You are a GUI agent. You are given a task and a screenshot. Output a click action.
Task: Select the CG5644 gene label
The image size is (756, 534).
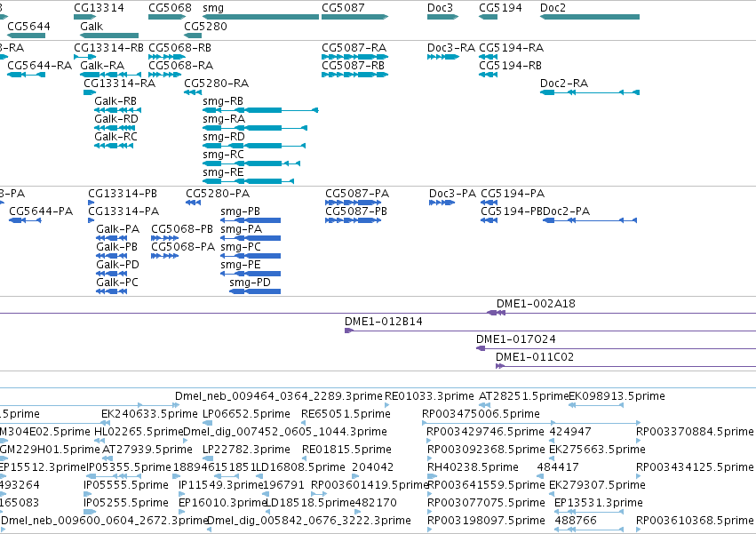(x=28, y=26)
